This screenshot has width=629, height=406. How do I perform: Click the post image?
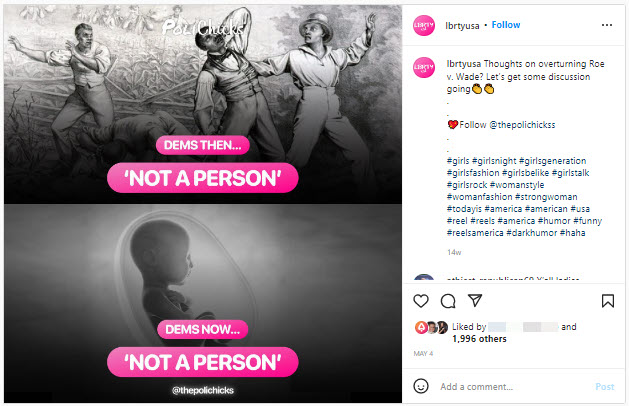tap(200, 203)
